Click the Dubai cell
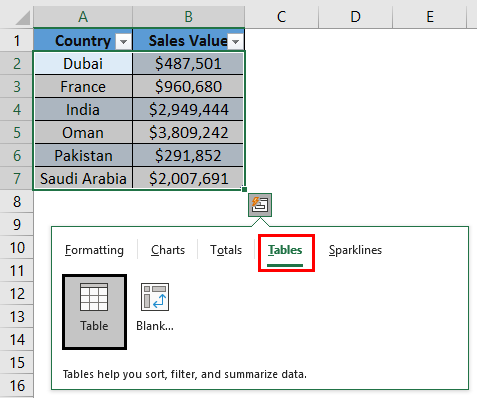The height and width of the screenshot is (398, 477). tap(83, 63)
